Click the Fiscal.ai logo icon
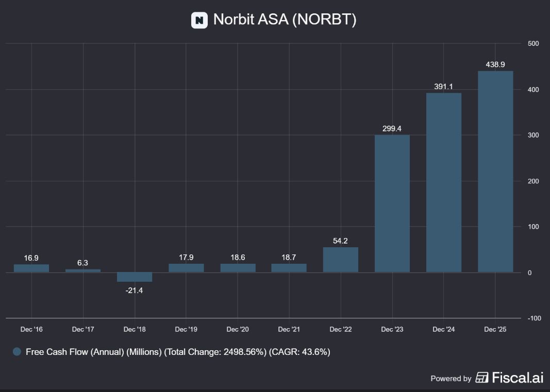Viewport: 550px width, 392px height. [x=482, y=378]
